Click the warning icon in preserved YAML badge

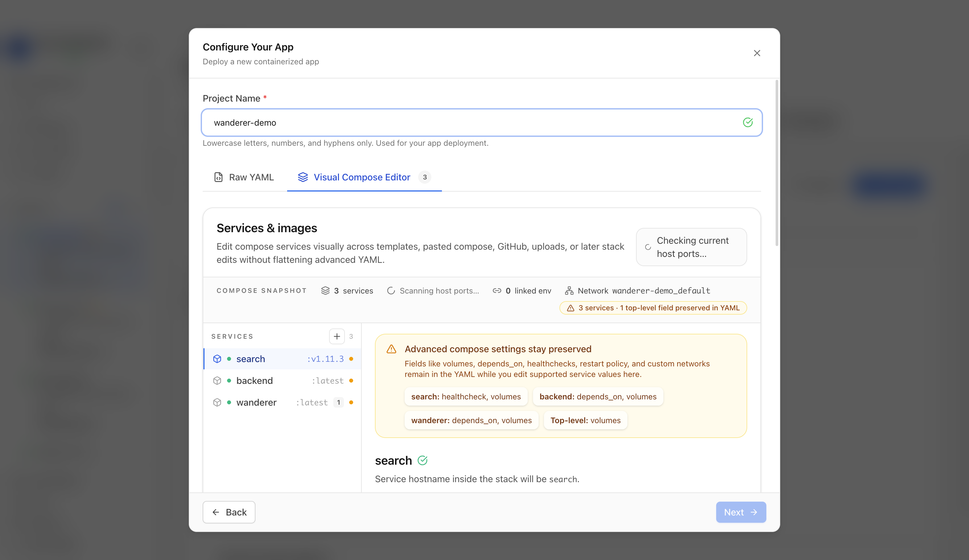click(x=571, y=308)
